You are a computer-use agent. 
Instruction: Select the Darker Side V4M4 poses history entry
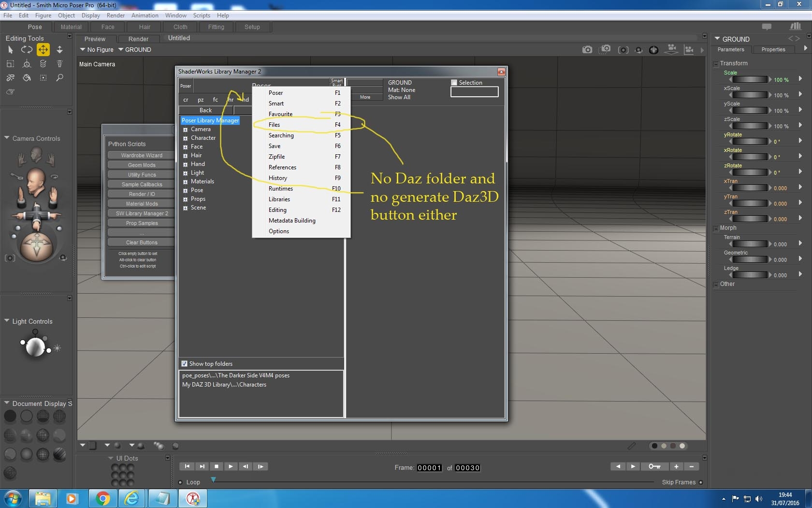tap(236, 375)
